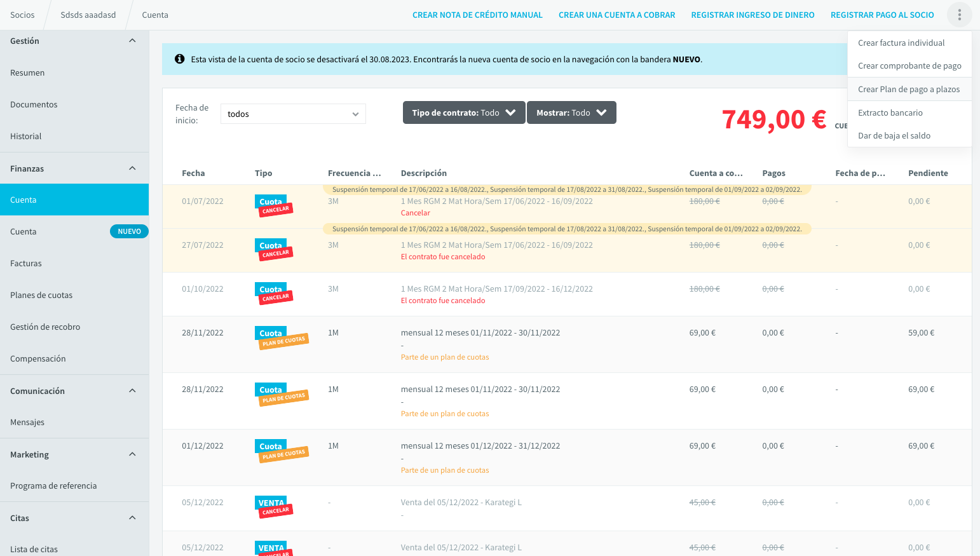The width and height of the screenshot is (980, 556).
Task: Click the 59,00 € pending amount
Action: [x=921, y=332]
